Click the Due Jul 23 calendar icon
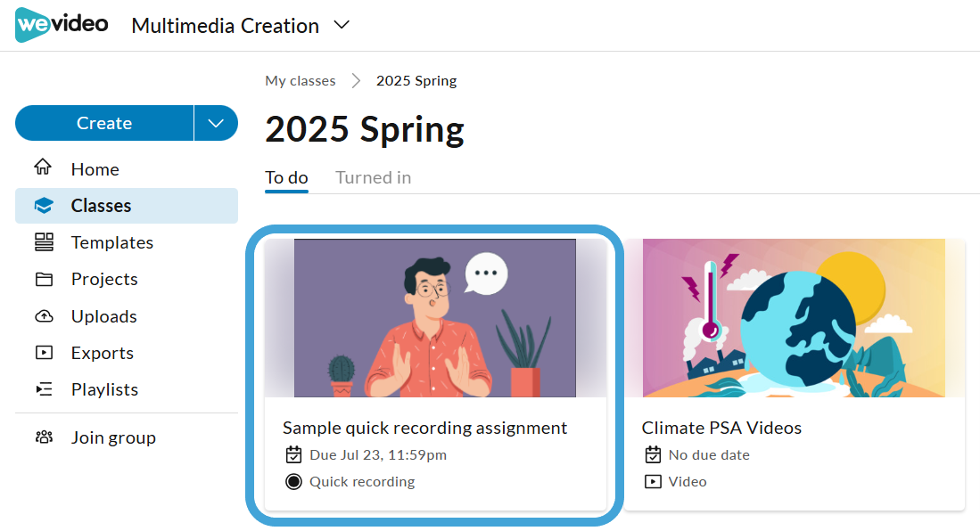 293,454
